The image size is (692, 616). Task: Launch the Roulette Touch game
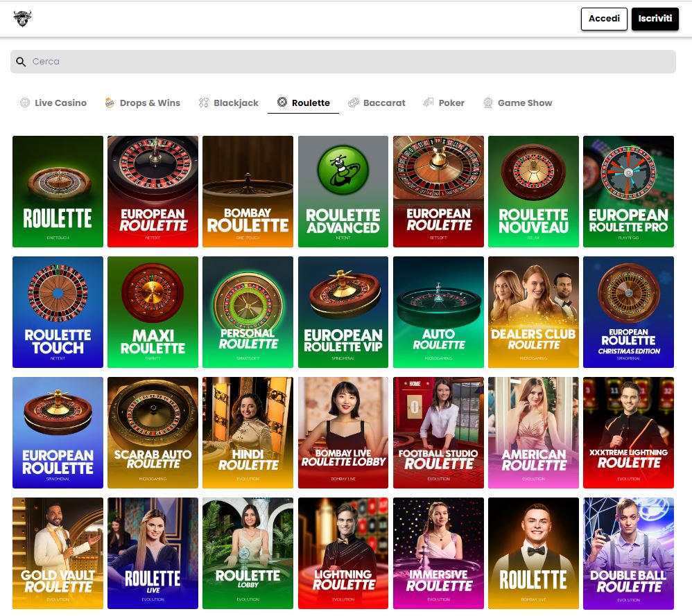(58, 313)
